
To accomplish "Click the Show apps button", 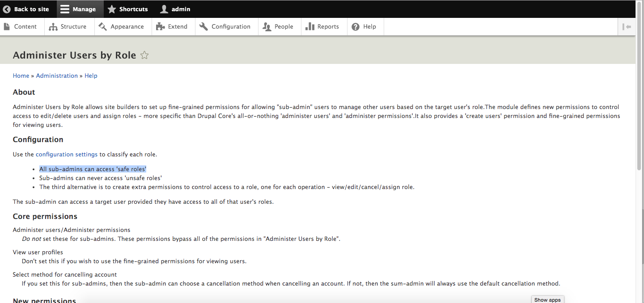I will 547,300.
